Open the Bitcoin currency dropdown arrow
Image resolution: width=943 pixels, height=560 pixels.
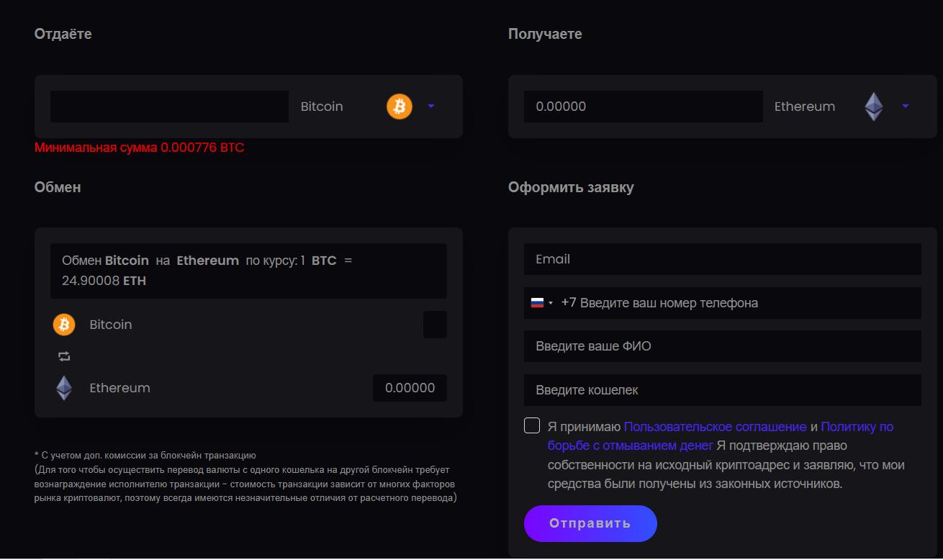(x=431, y=107)
